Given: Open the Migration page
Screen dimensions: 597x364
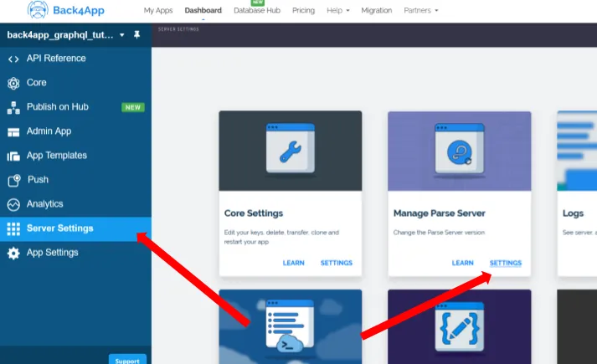Looking at the screenshot, I should (377, 10).
